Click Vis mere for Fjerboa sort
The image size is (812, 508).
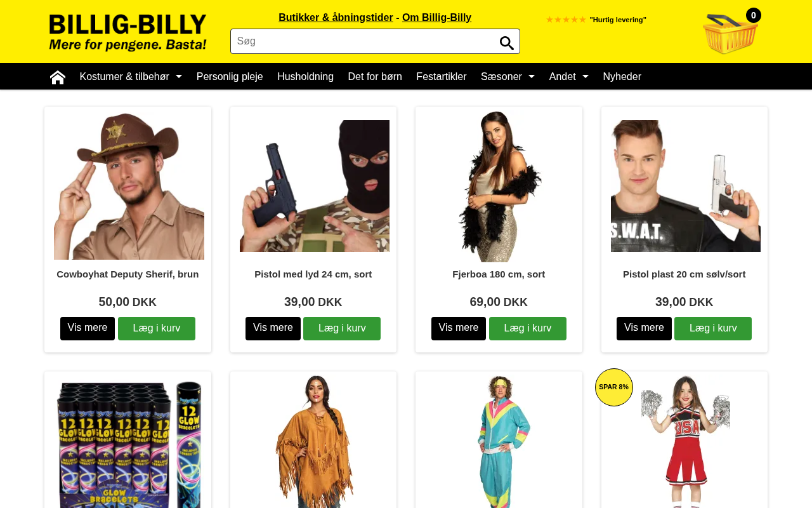(459, 328)
